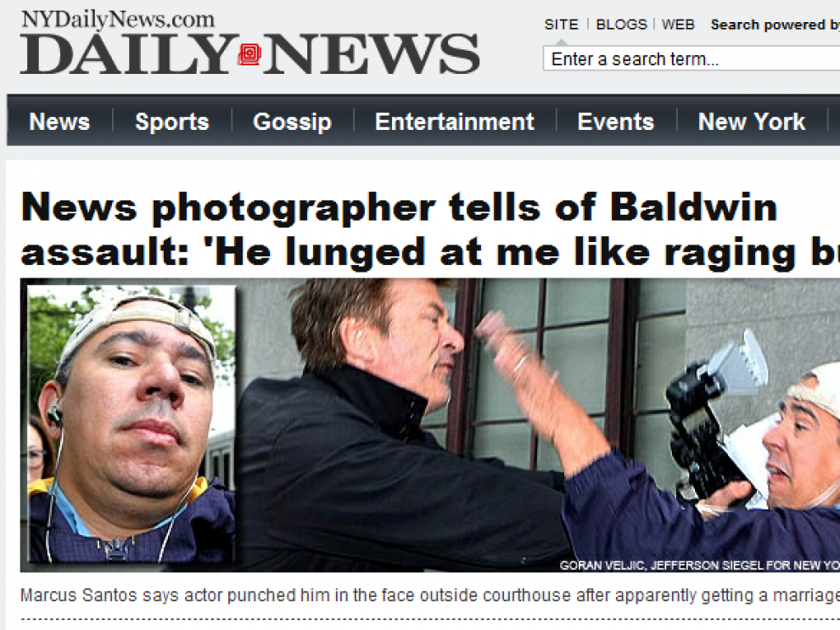The width and height of the screenshot is (840, 630).
Task: Switch search scope to BLOGS
Action: point(621,25)
